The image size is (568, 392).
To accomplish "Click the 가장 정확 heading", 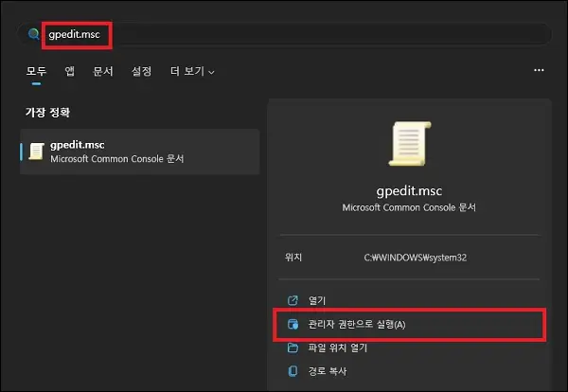I will (x=47, y=113).
